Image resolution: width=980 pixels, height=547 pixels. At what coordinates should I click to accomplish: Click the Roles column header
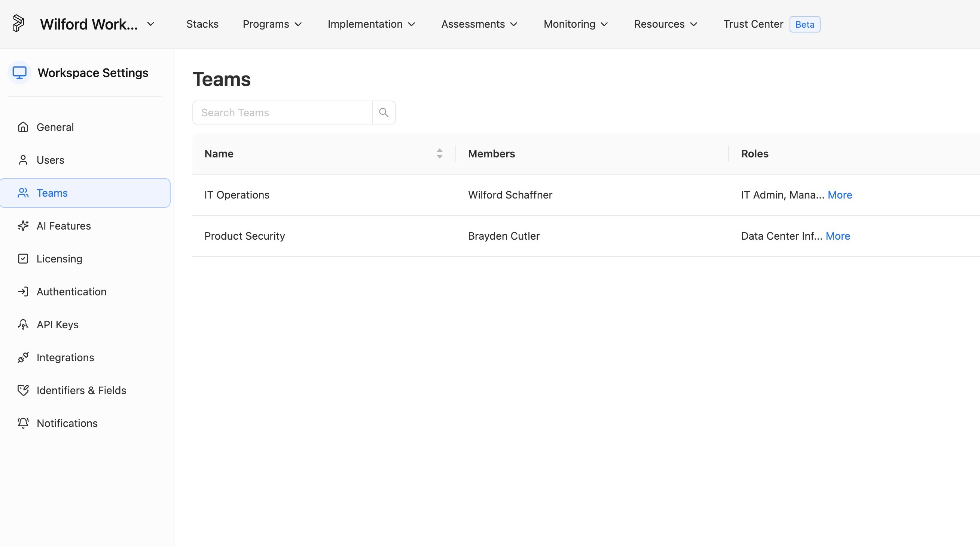754,154
